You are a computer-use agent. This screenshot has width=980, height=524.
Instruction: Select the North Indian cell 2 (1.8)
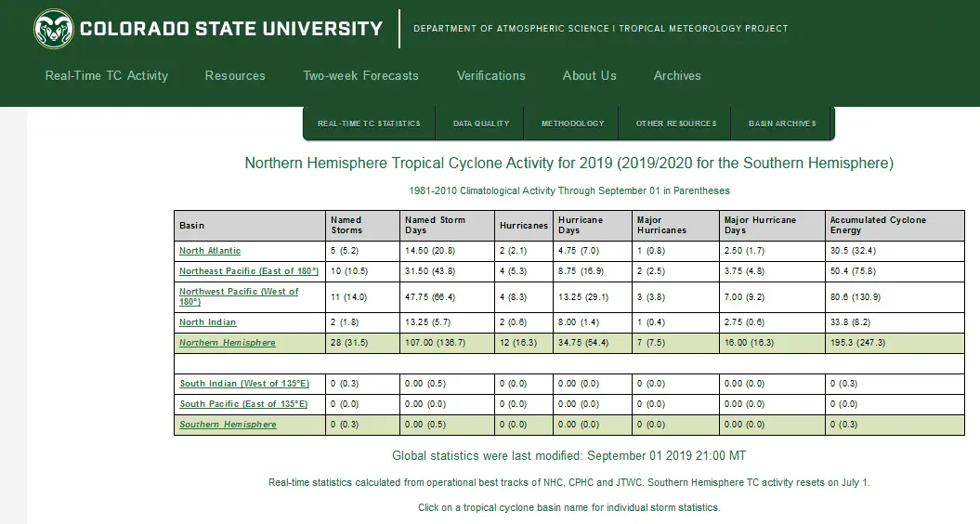click(362, 322)
